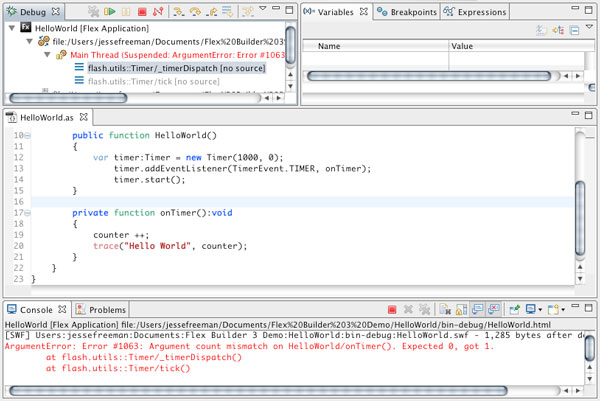Open the Display Selected Console dropdown arrow

pos(540,310)
